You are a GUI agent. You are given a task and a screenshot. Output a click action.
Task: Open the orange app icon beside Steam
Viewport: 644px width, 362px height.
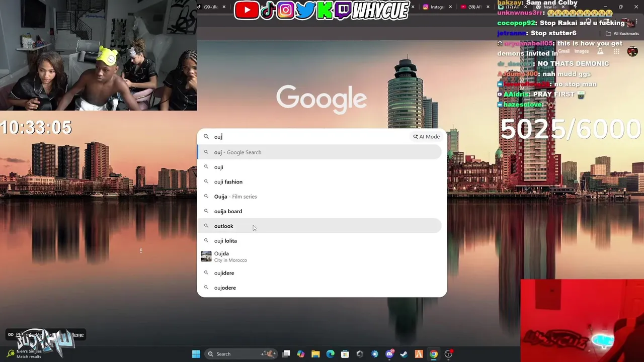[419, 354]
